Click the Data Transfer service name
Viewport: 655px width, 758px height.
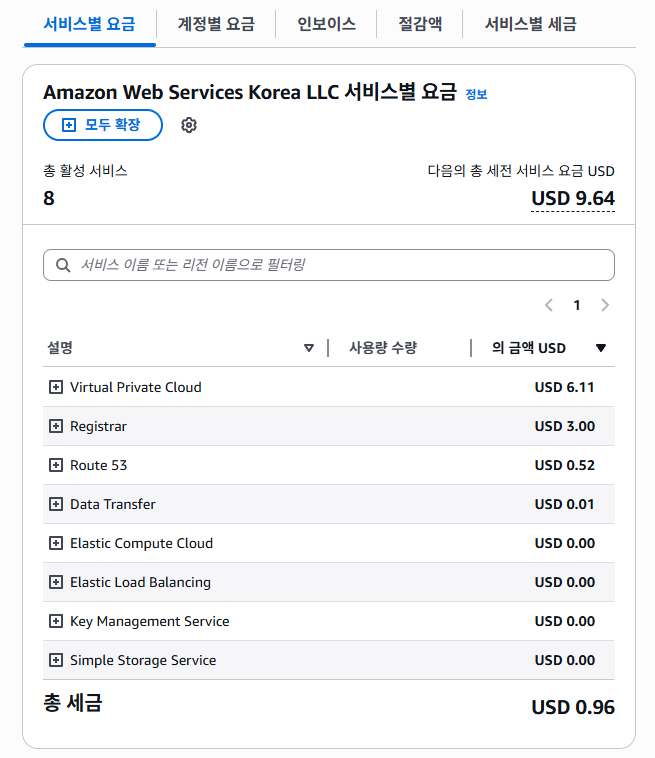pyautogui.click(x=113, y=504)
